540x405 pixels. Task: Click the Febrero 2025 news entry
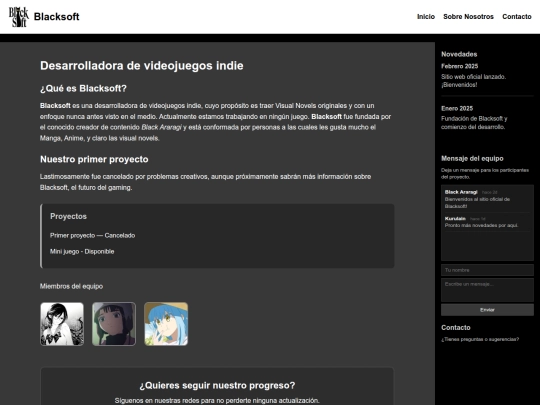[x=459, y=66]
